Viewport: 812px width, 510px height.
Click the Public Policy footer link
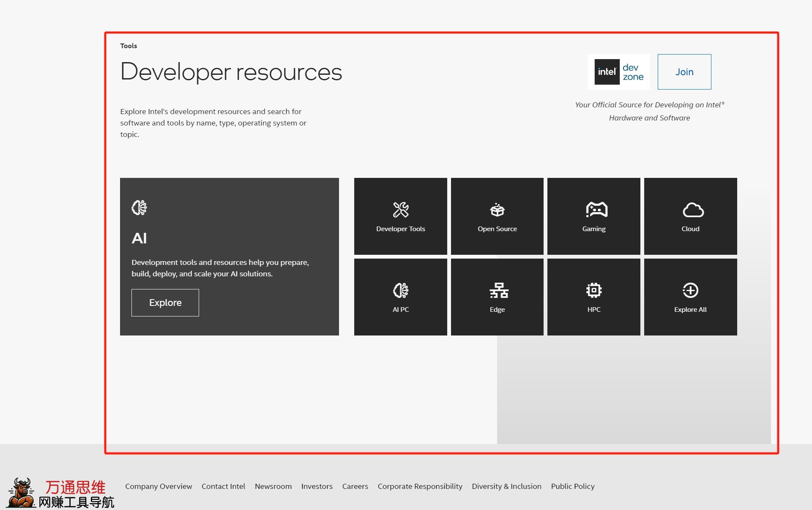[572, 486]
